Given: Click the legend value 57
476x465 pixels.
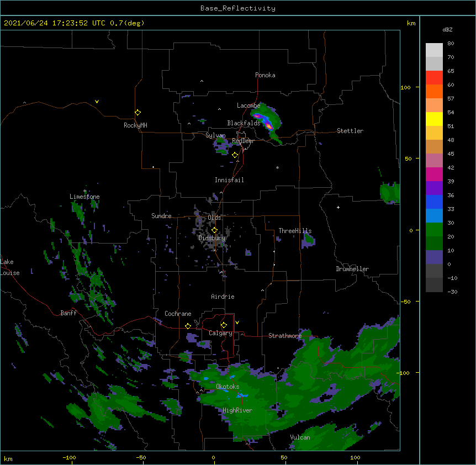Looking at the screenshot, I should (x=451, y=99).
